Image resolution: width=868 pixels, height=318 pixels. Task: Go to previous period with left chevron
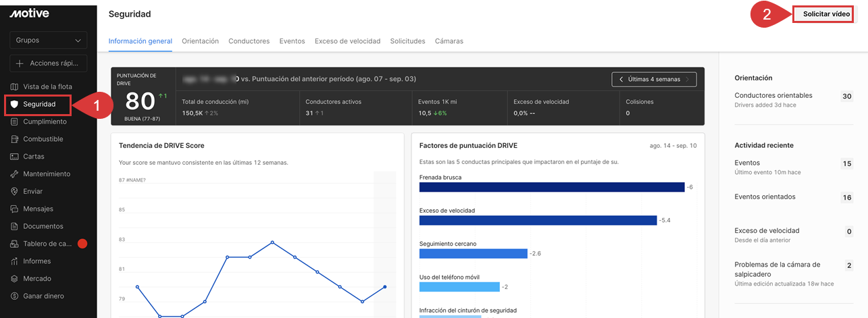tap(621, 79)
